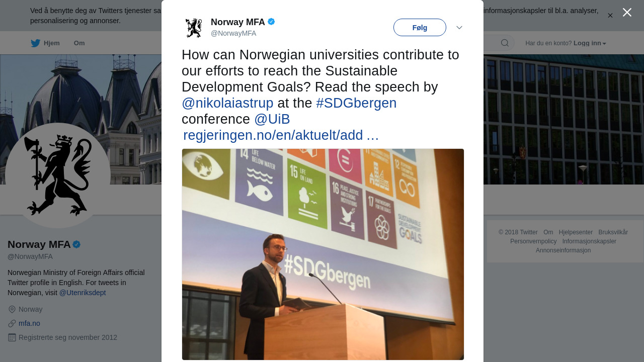Image resolution: width=644 pixels, height=362 pixels.
Task: Follow Norway MFA with the Følg button
Action: tap(420, 28)
